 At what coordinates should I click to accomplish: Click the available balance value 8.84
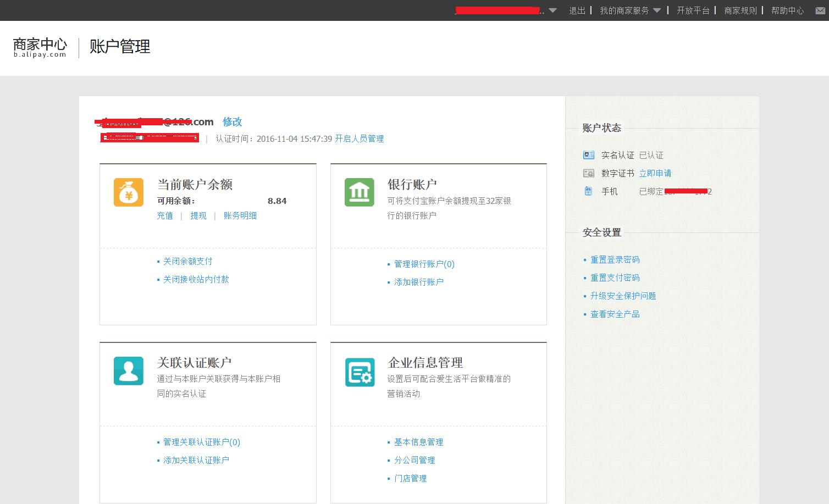click(x=277, y=201)
